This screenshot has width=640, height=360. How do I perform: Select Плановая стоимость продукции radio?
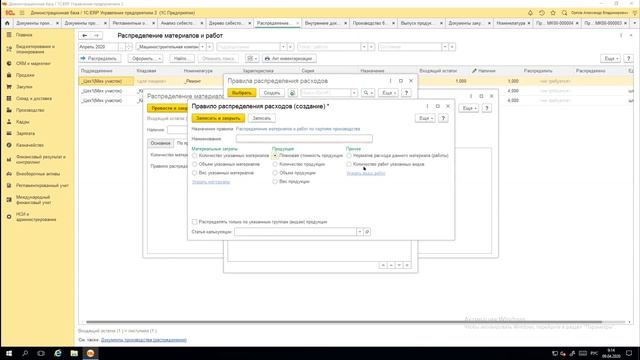(x=275, y=156)
